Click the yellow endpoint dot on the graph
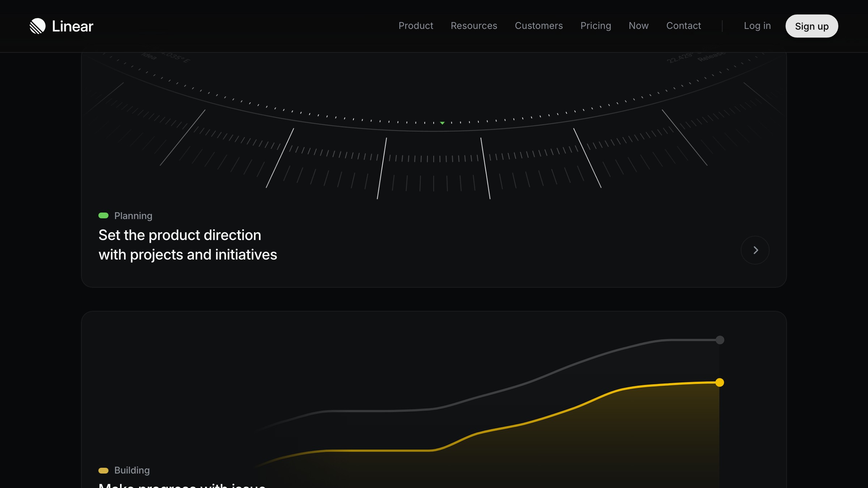This screenshot has height=488, width=868. [720, 382]
